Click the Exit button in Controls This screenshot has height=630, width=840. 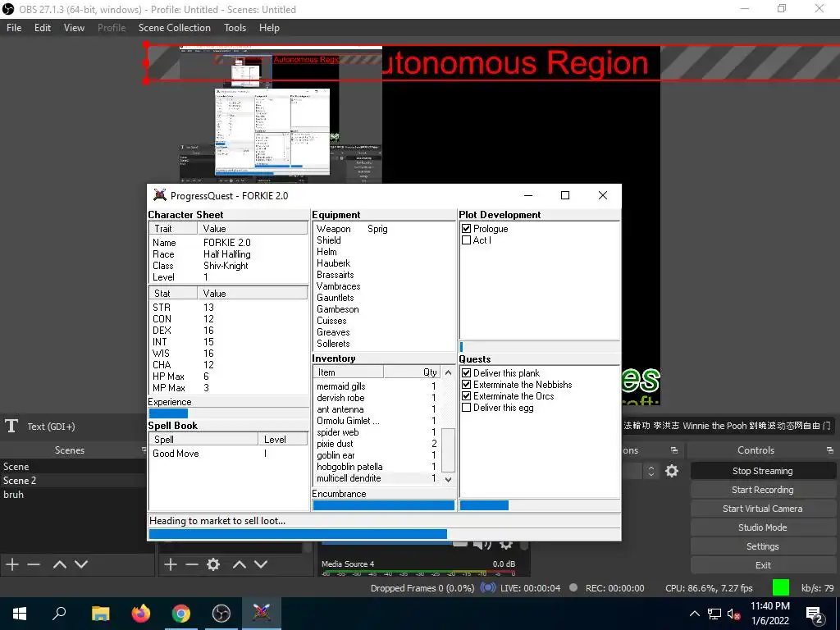click(763, 565)
